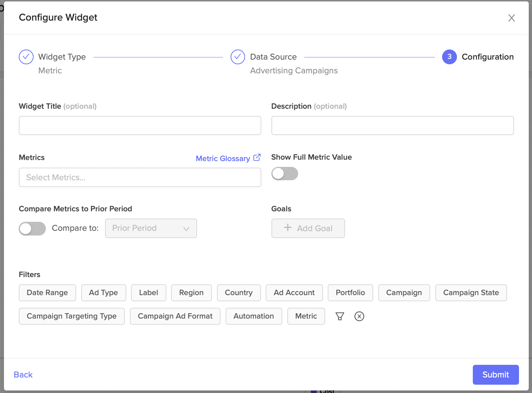Viewport: 532px width, 393px height.
Task: Go back to the Data Source step
Action: click(273, 57)
